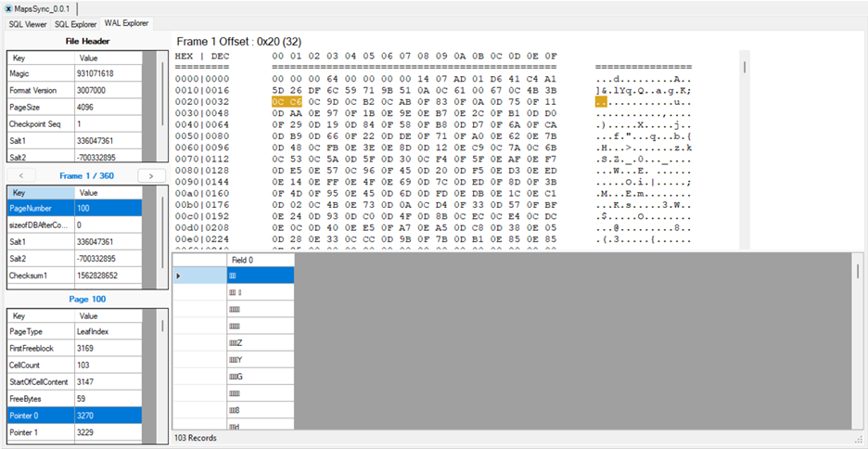This screenshot has height=449, width=868.
Task: Select the PageSize row in File Header
Action: pos(74,107)
